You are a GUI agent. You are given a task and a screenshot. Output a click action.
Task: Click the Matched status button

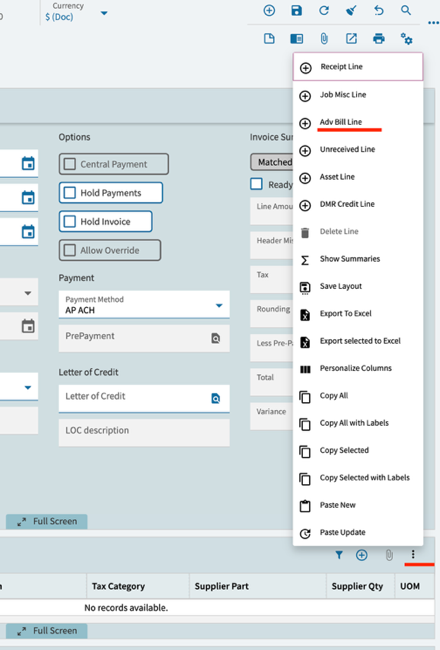click(x=272, y=162)
